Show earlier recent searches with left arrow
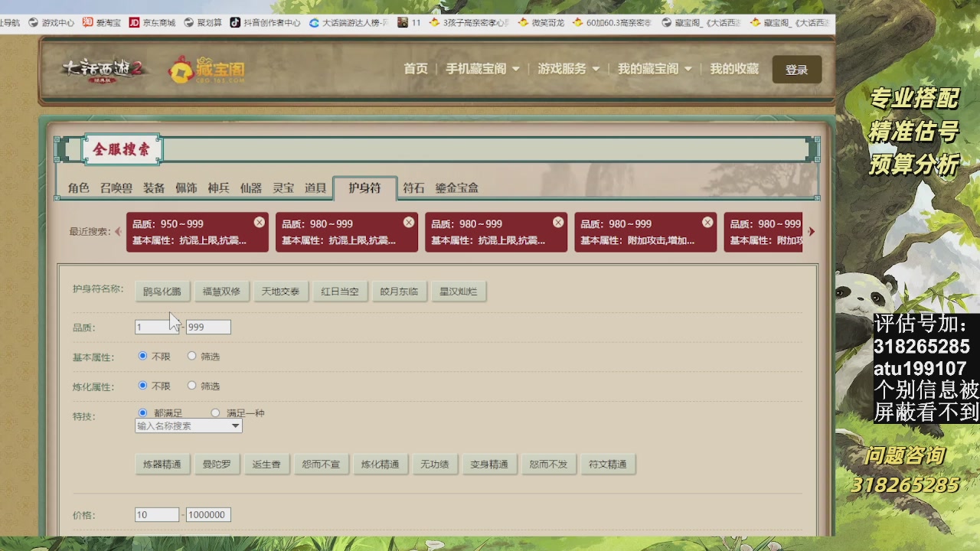Viewport: 980px width, 551px height. [x=118, y=231]
